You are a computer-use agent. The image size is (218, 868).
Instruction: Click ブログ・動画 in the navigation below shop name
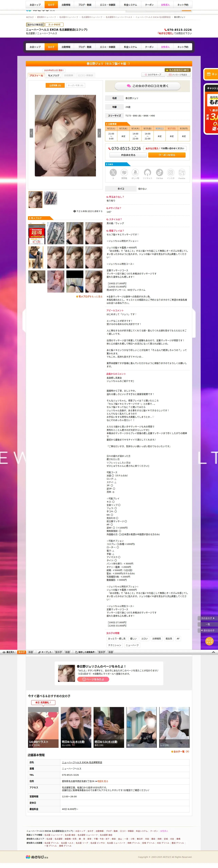(x=85, y=47)
